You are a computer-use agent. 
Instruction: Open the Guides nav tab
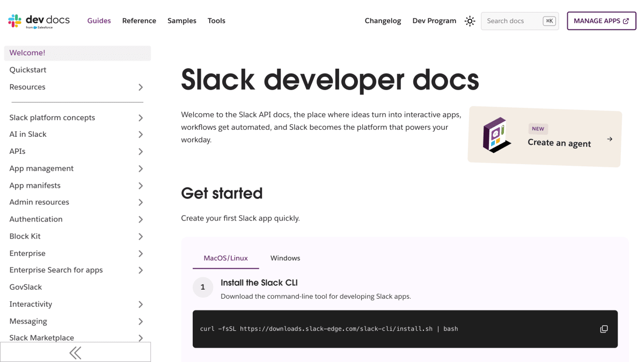99,21
